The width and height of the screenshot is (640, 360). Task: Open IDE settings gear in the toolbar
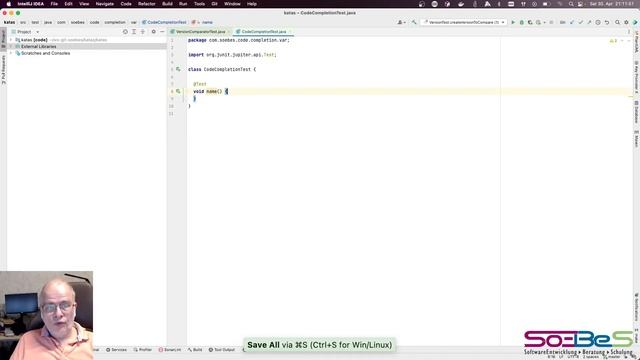(x=626, y=22)
